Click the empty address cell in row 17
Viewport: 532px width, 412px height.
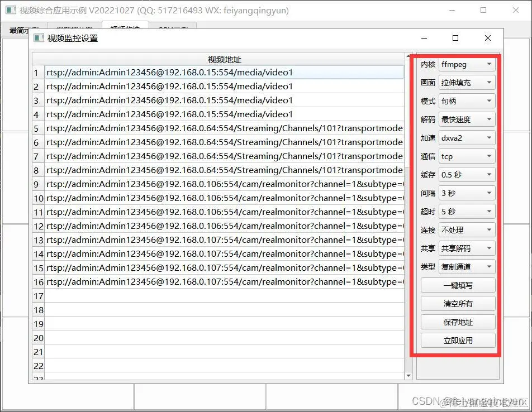point(224,296)
